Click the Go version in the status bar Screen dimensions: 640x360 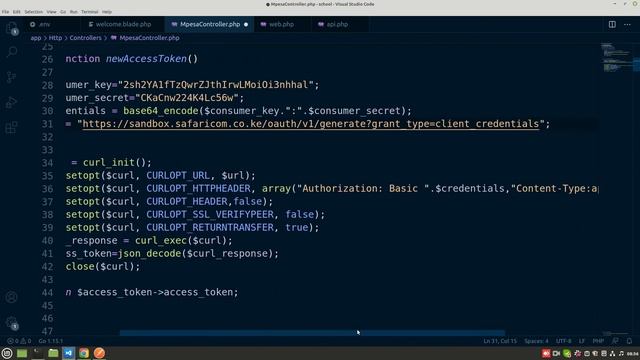(51, 341)
